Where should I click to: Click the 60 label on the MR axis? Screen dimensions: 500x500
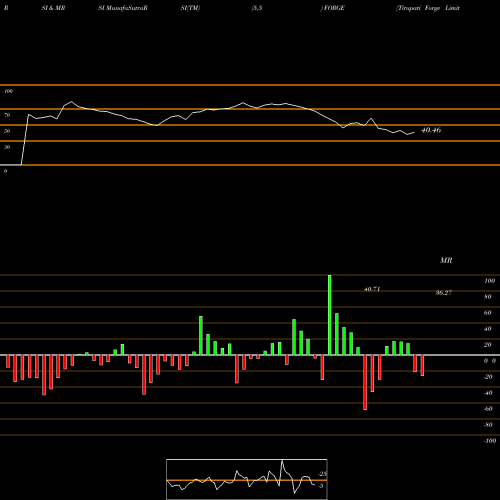tap(488, 313)
